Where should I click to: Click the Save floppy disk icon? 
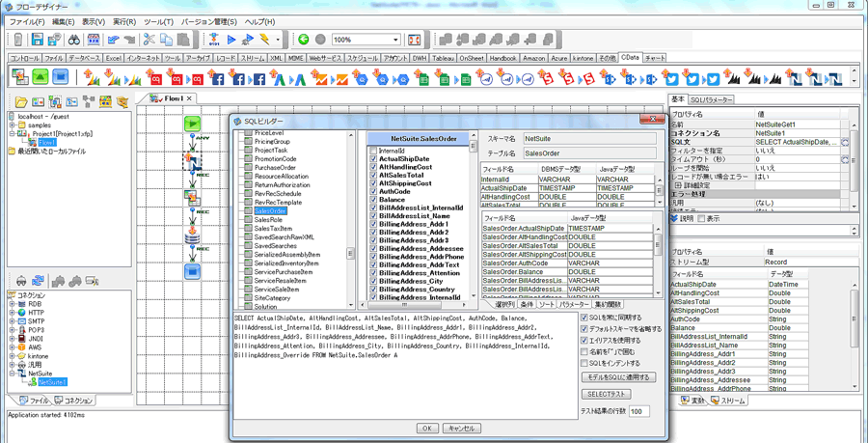point(37,40)
